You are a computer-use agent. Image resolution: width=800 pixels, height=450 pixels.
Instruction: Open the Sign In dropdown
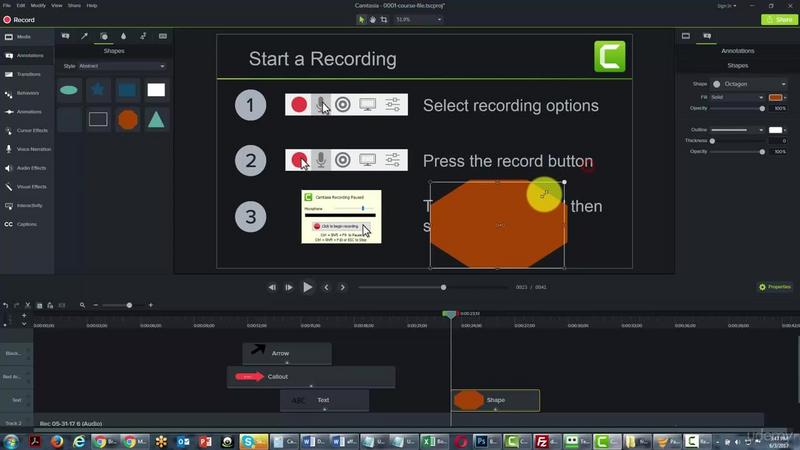727,6
